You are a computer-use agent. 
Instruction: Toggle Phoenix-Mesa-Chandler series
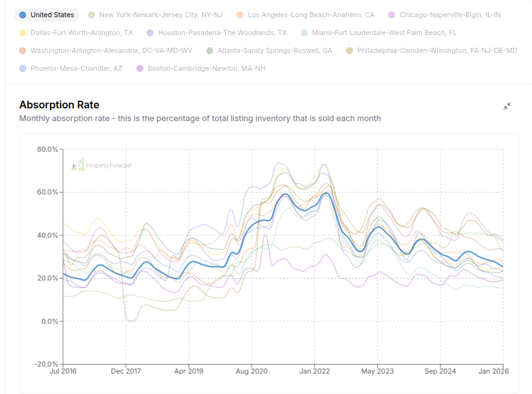tap(71, 69)
